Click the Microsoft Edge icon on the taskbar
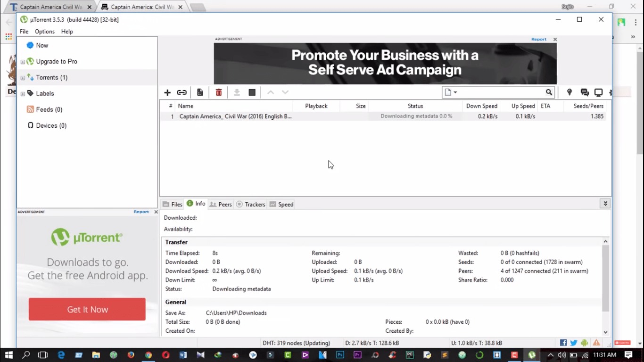 tap(61, 355)
